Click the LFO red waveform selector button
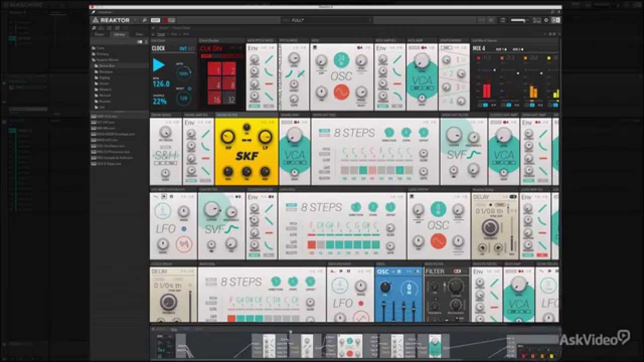This screenshot has width=644, height=362. 184,245
